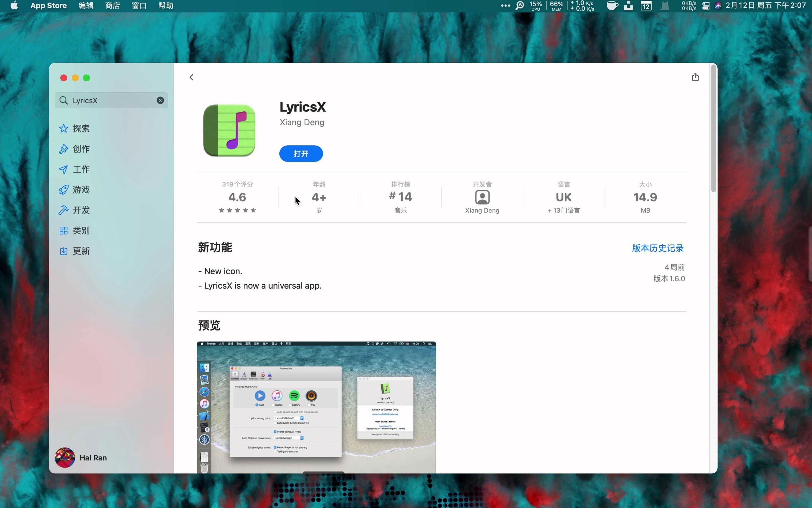
Task: Click the star rating under 4.6
Action: 237,210
